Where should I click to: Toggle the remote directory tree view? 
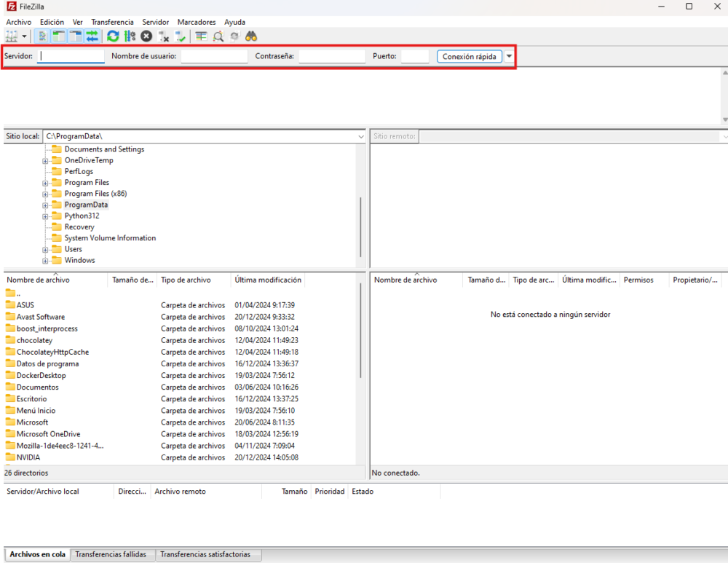[x=75, y=36]
